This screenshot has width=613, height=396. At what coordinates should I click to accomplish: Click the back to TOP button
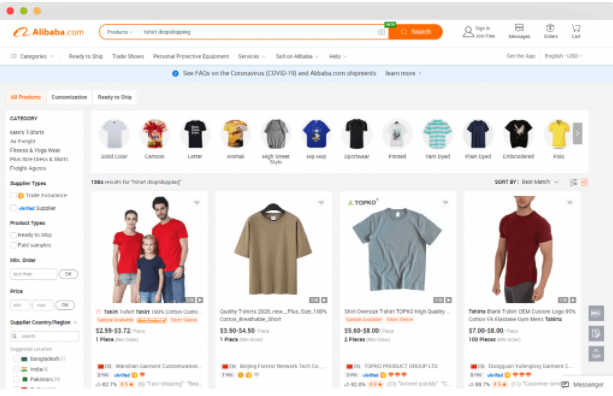[x=596, y=353]
